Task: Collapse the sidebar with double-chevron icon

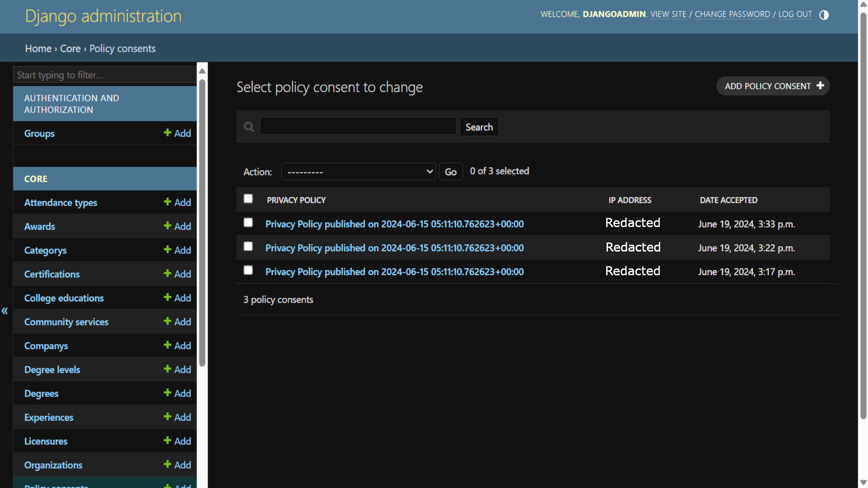Action: (x=5, y=311)
